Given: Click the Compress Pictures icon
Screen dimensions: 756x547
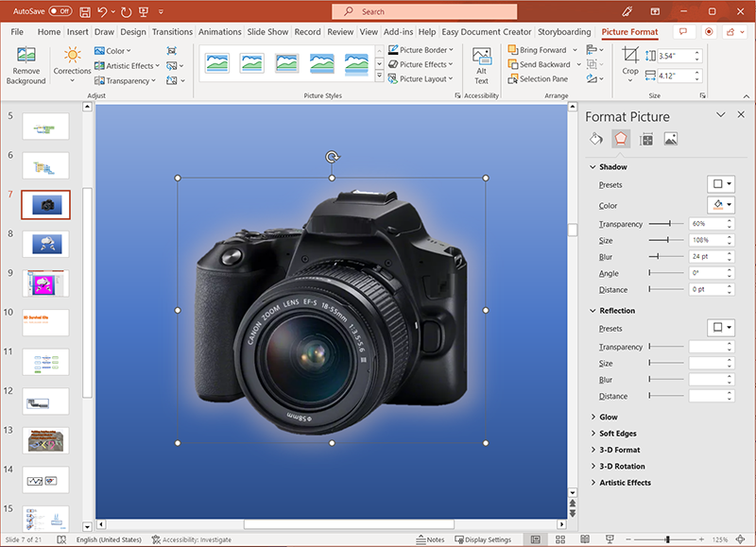Looking at the screenshot, I should tap(172, 51).
